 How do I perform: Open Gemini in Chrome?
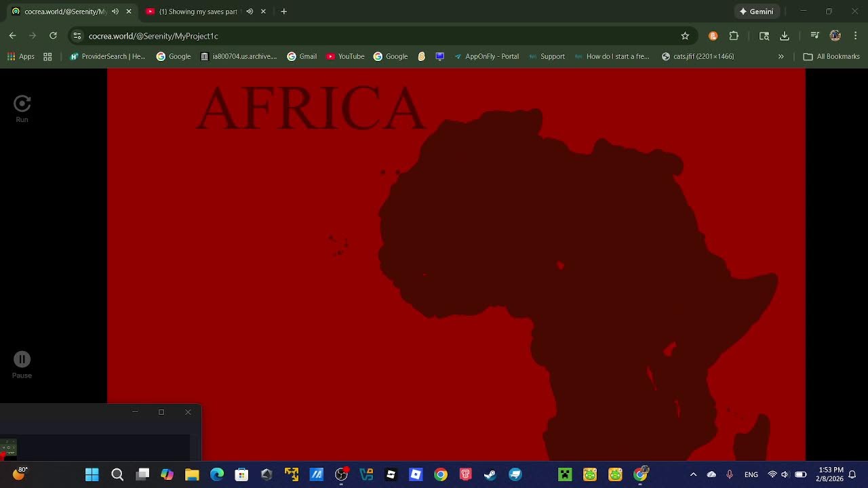[757, 12]
